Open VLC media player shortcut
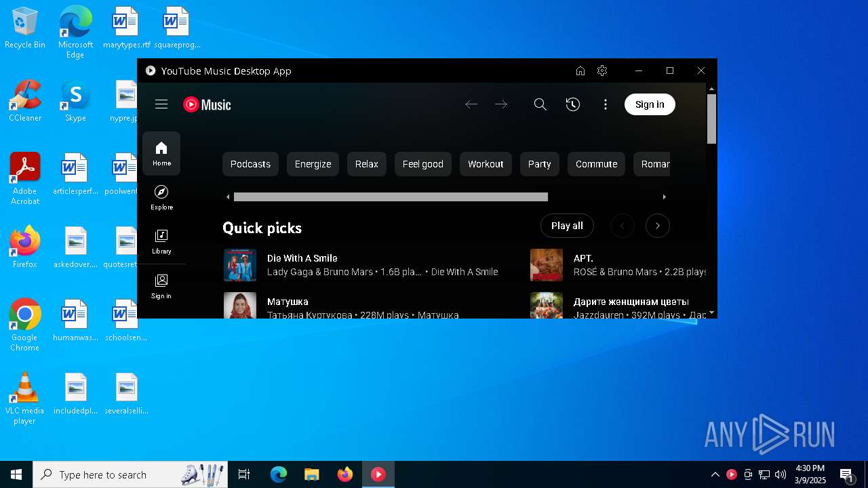This screenshot has height=488, width=868. coord(25,399)
